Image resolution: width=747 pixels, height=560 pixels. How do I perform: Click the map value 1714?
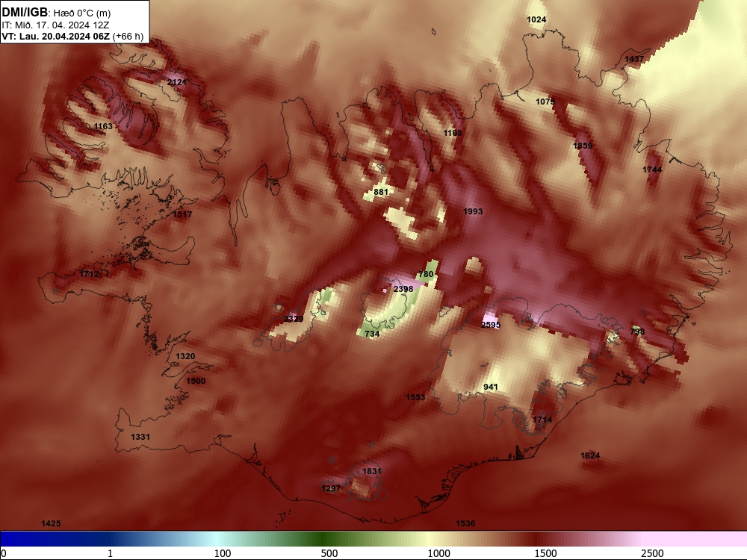coord(542,420)
